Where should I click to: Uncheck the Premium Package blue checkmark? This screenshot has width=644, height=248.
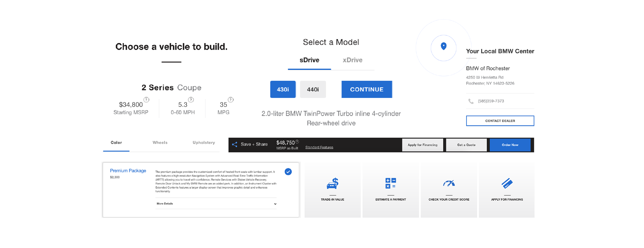tap(288, 172)
